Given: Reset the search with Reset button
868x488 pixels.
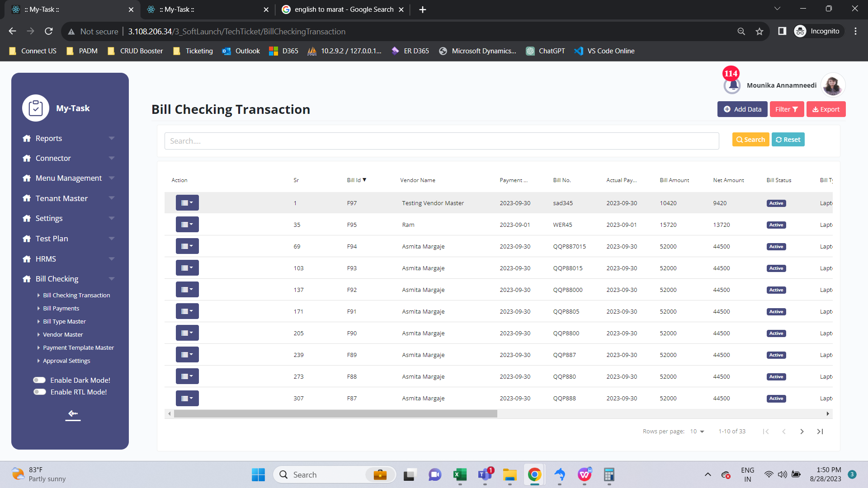Looking at the screenshot, I should click(788, 139).
